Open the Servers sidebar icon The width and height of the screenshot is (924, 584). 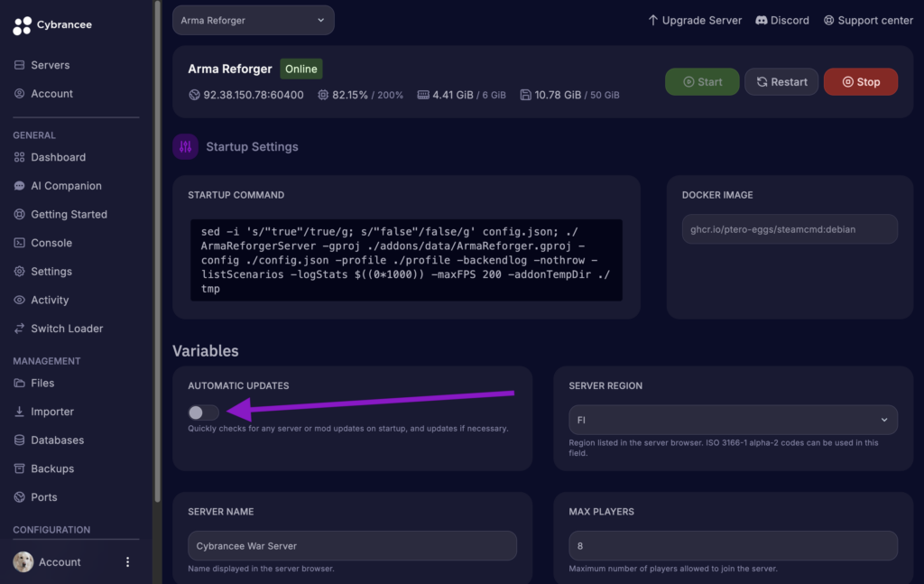[x=20, y=65]
